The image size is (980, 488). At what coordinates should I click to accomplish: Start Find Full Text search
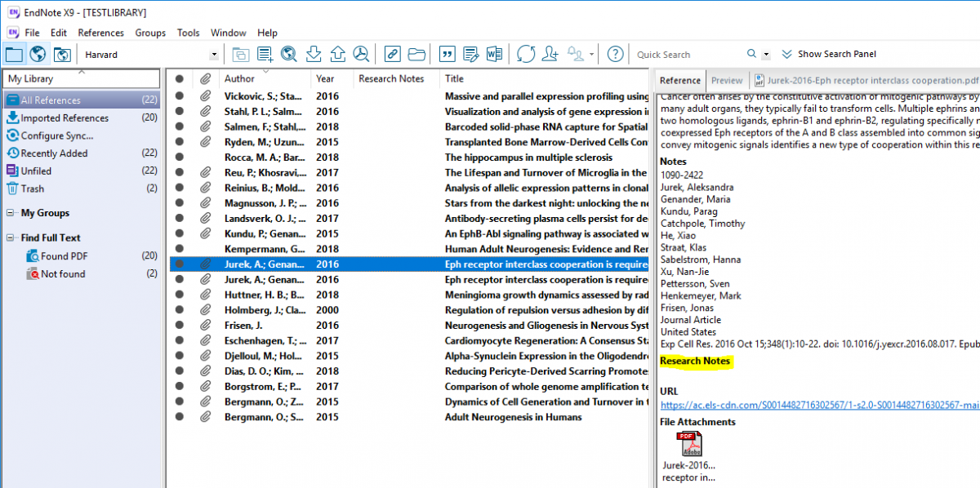pyautogui.click(x=362, y=53)
